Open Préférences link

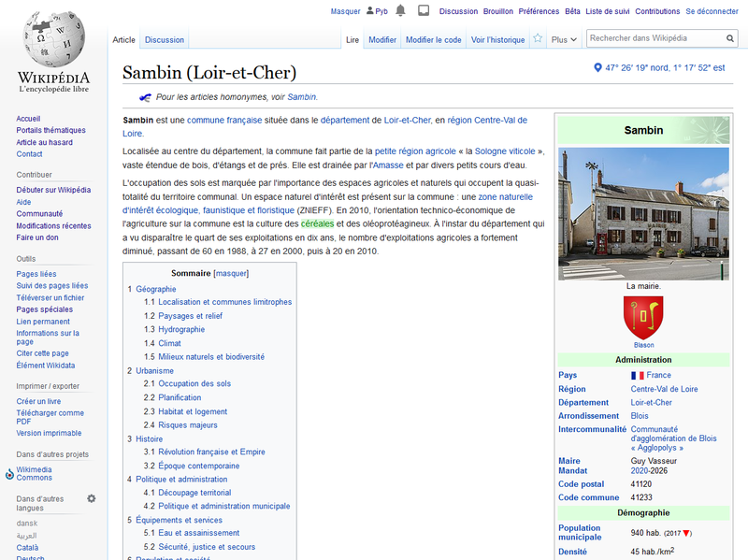point(539,11)
